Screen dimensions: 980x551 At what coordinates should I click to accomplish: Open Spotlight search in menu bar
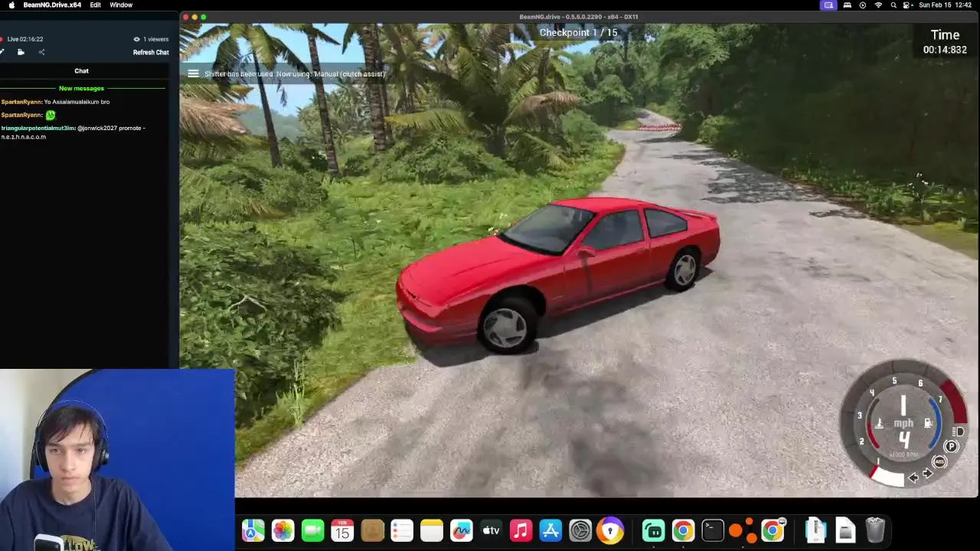coord(893,5)
